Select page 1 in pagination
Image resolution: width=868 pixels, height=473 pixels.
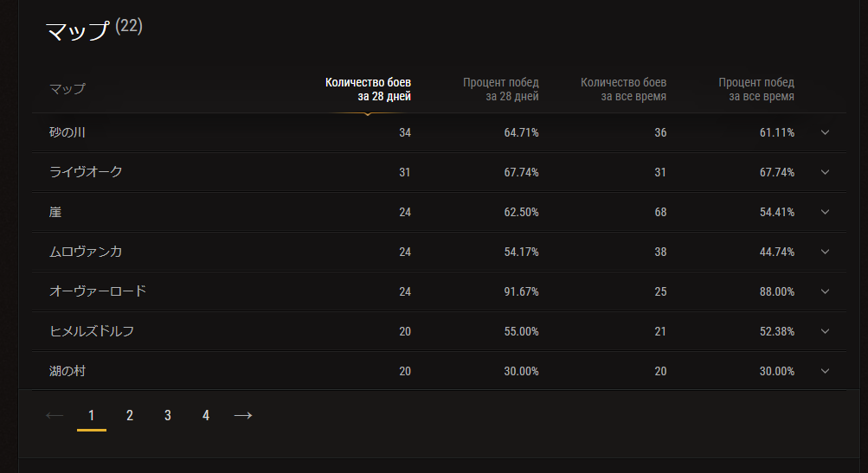click(x=92, y=415)
